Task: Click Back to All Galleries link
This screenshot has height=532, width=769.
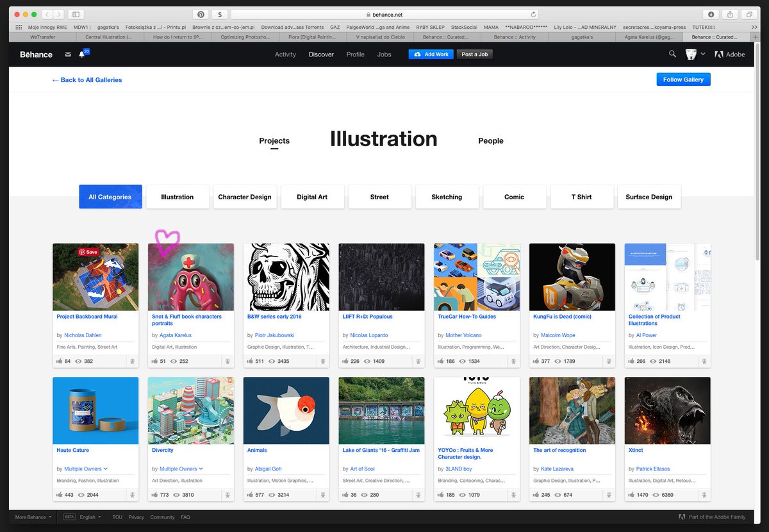Action: point(87,80)
